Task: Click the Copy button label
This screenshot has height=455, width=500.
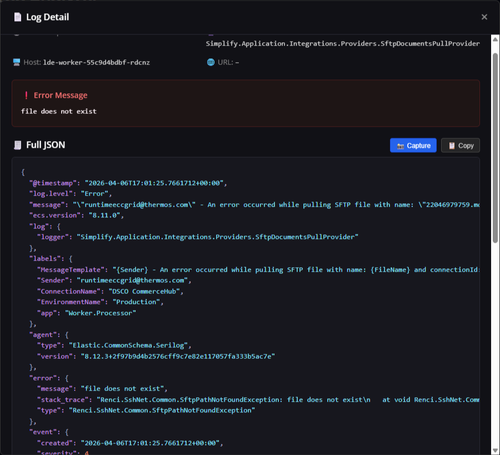Action: click(x=466, y=146)
